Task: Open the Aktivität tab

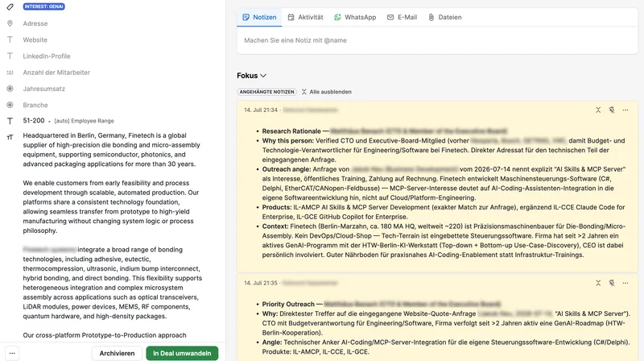Action: tap(305, 17)
